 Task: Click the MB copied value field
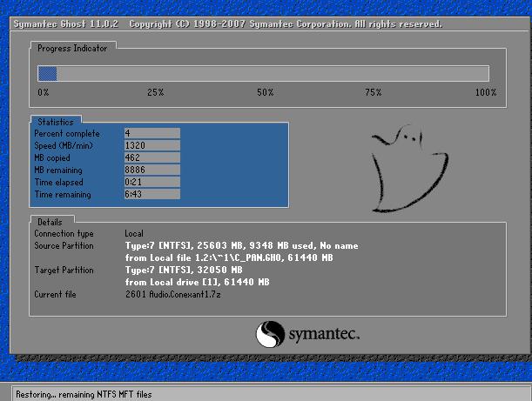click(x=152, y=157)
